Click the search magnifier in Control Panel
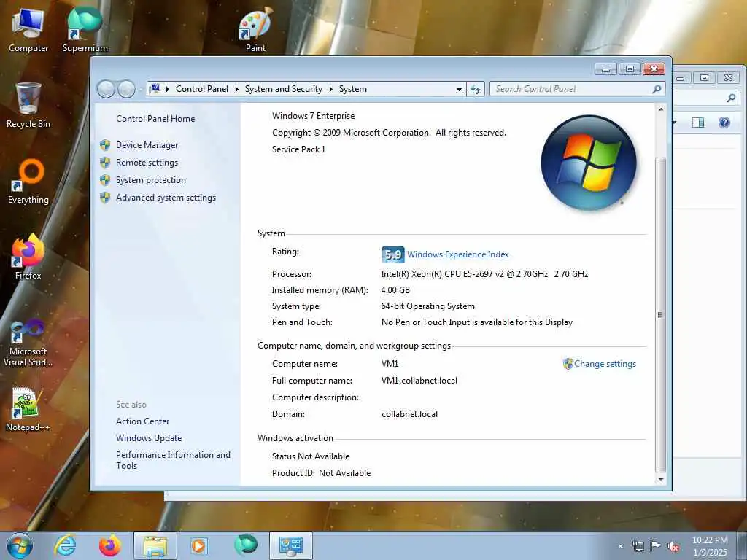747x560 pixels. click(x=657, y=89)
